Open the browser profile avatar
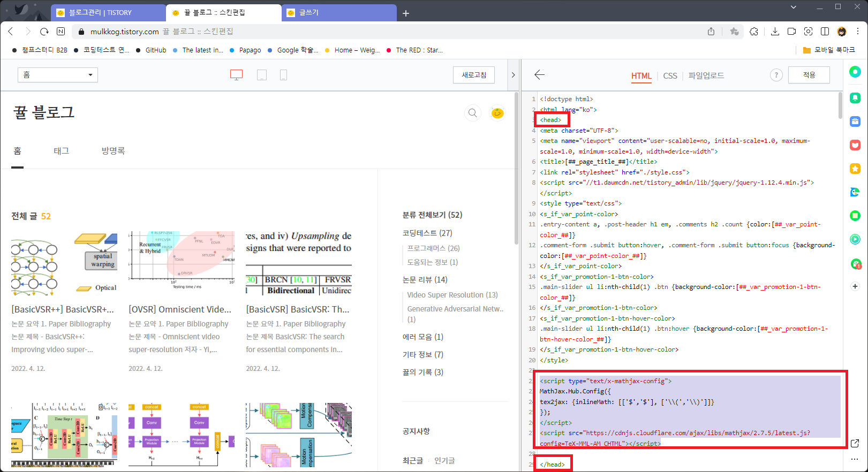The width and height of the screenshot is (868, 472). [842, 32]
